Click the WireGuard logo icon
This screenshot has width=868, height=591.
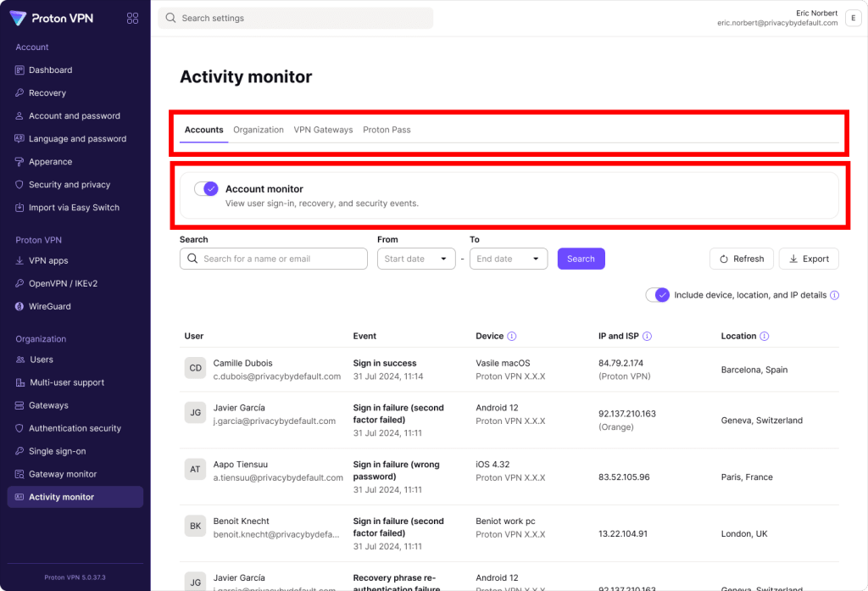pyautogui.click(x=19, y=306)
